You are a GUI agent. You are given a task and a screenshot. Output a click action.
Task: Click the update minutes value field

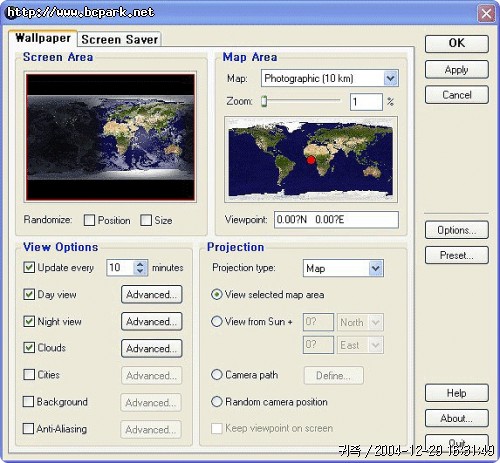click(120, 268)
